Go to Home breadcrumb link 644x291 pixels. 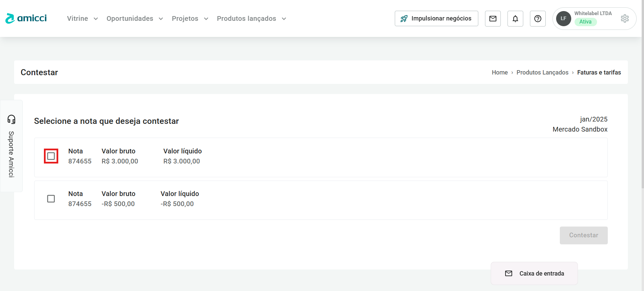coord(499,72)
